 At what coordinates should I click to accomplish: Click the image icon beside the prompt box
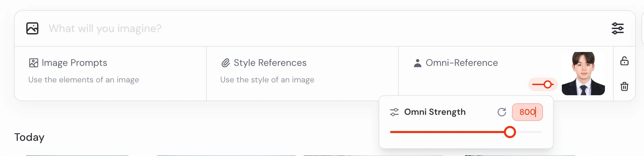(32, 28)
